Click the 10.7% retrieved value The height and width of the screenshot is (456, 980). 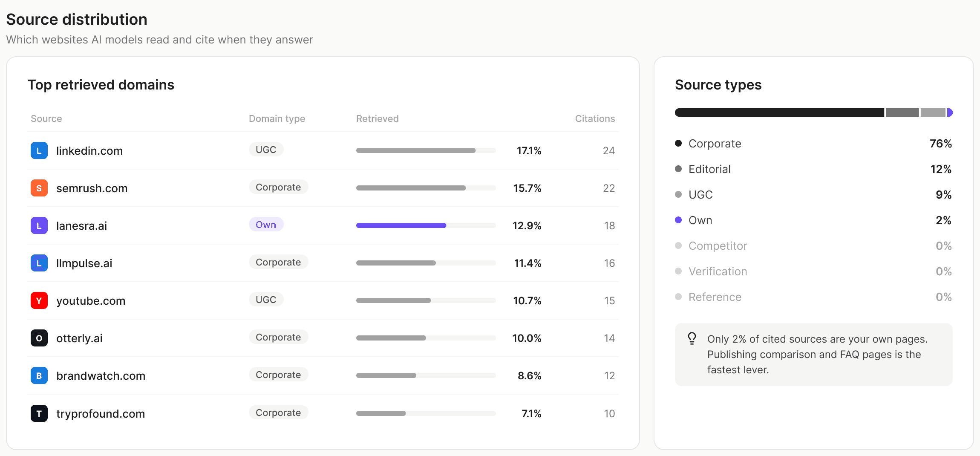click(527, 300)
